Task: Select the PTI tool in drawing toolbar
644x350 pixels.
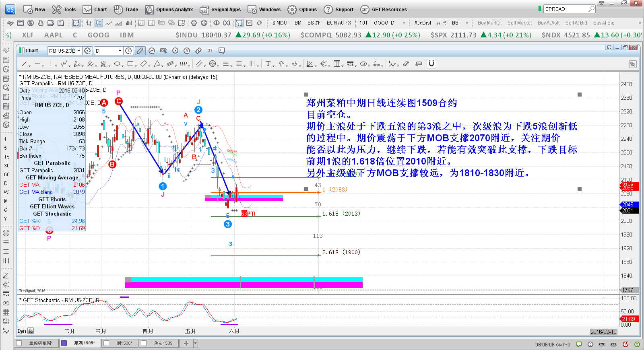Action: [376, 64]
